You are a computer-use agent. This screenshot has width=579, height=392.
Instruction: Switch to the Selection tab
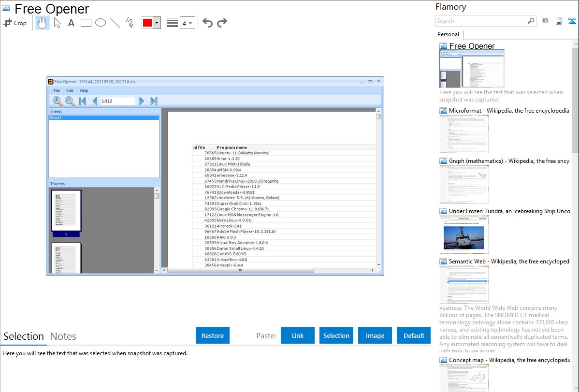[24, 336]
